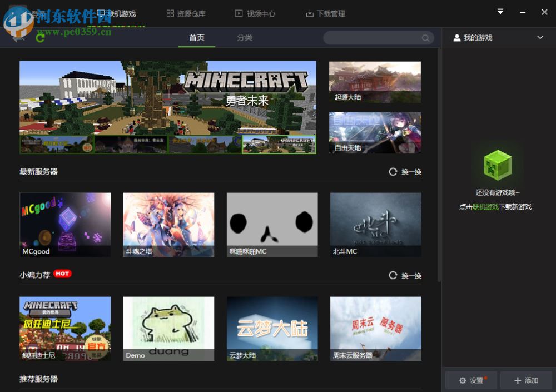Viewport: 556px width, 392px height.
Task: Expand the 我的游戏 panel chevron
Action: [x=540, y=38]
